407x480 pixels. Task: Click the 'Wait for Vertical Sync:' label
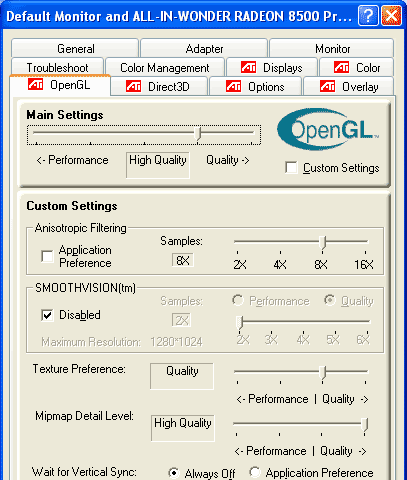[x=84, y=472]
